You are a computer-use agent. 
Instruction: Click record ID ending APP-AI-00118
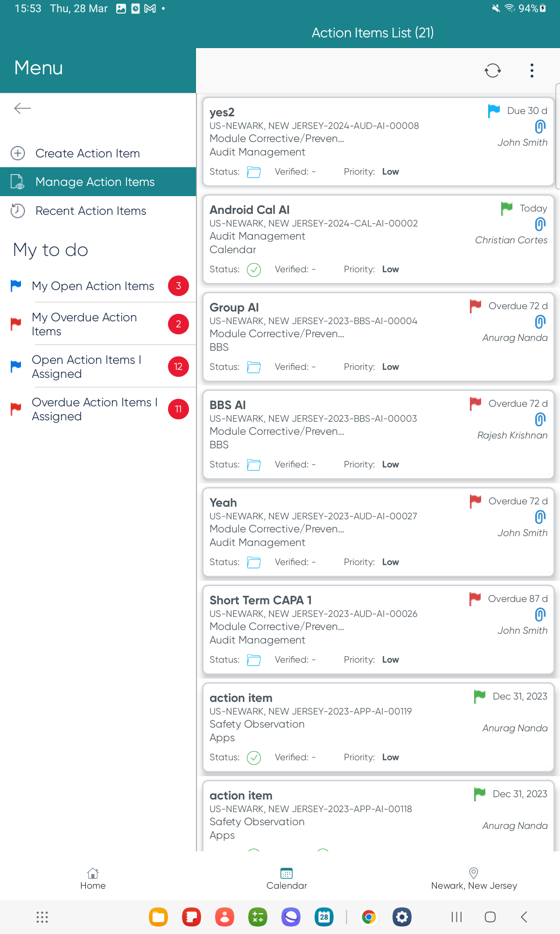tap(311, 809)
